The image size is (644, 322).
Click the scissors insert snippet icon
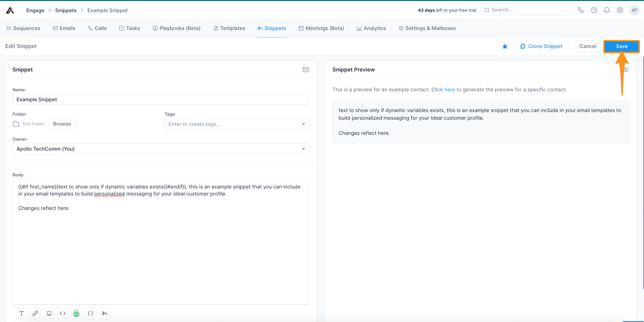click(105, 313)
